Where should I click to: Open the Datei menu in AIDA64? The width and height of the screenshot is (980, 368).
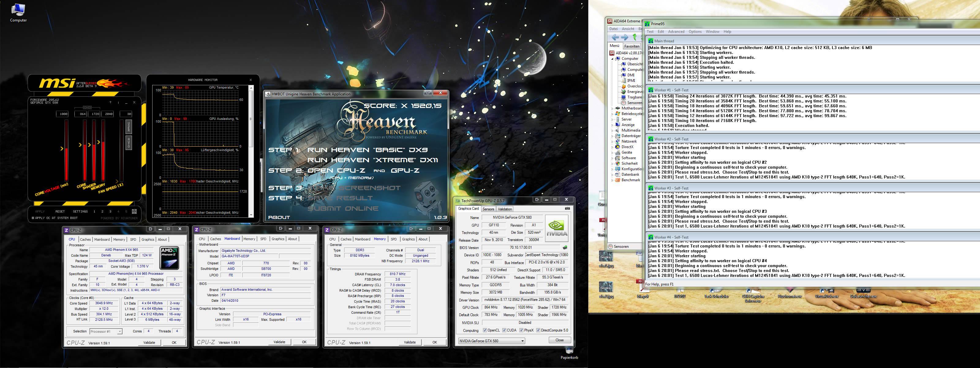tap(613, 29)
